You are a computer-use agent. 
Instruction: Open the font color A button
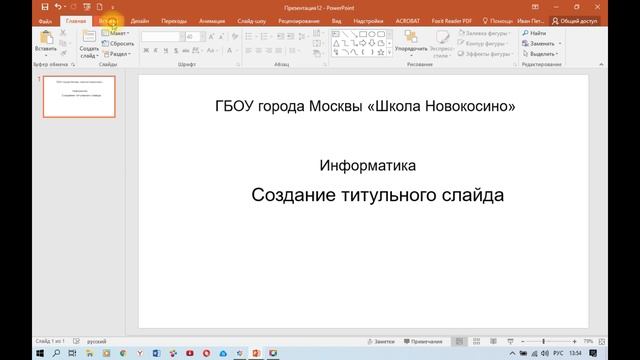tap(229, 51)
